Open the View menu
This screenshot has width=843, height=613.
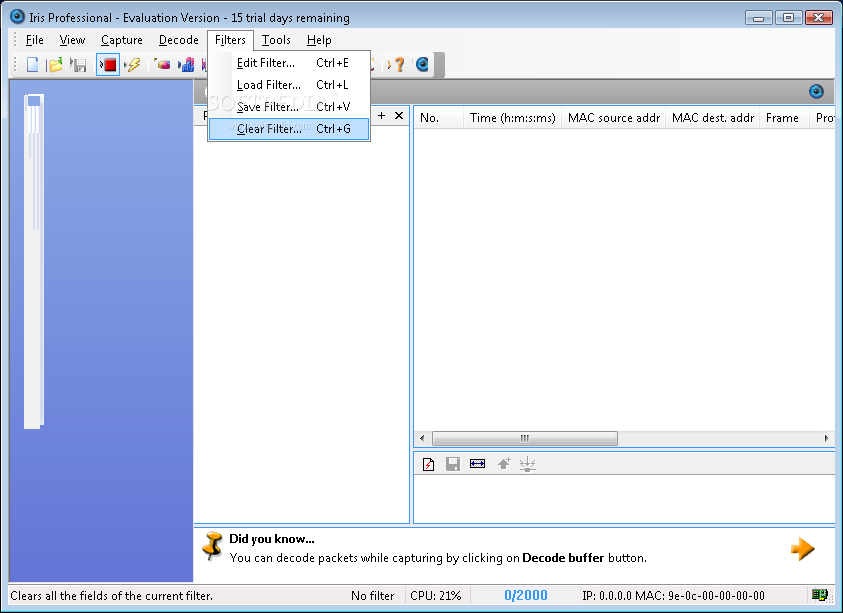click(x=72, y=40)
